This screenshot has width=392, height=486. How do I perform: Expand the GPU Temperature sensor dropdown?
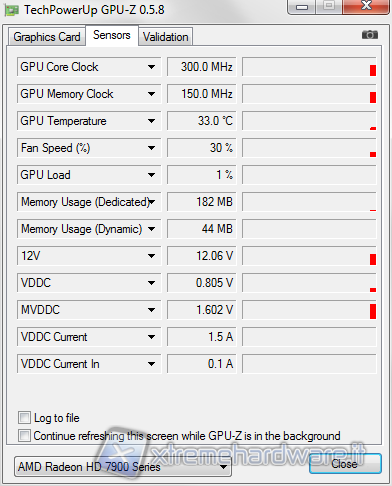151,121
